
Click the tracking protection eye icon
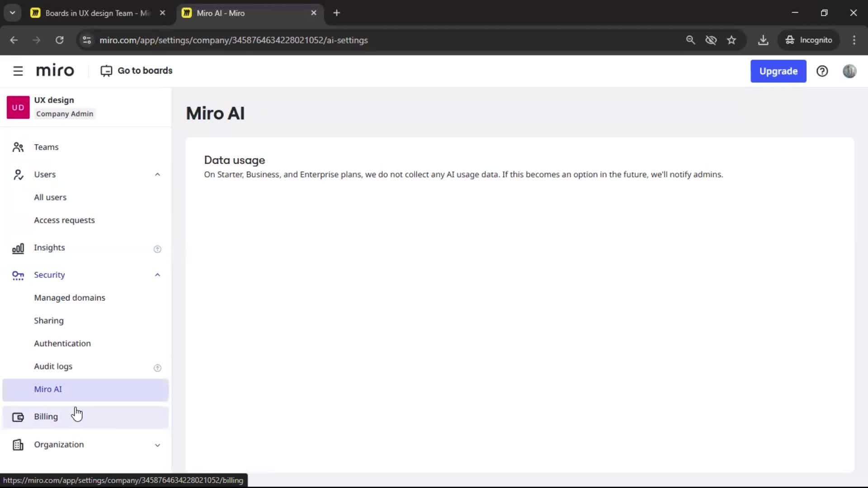point(711,40)
